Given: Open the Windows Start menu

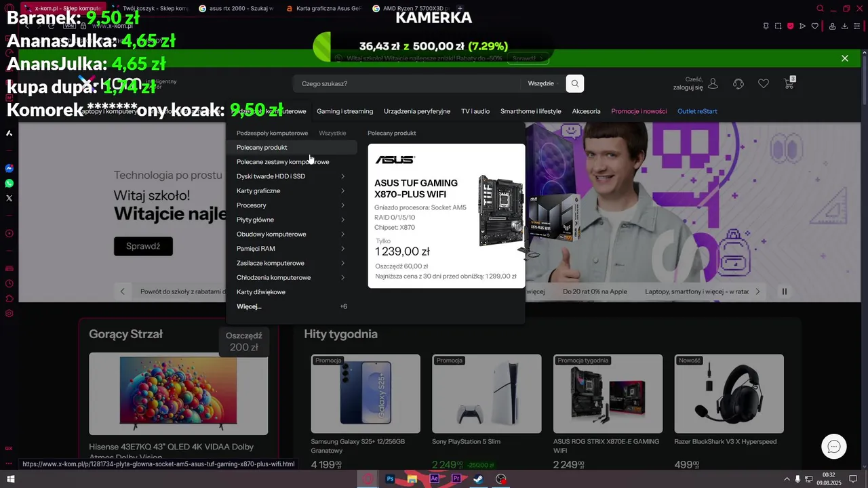Looking at the screenshot, I should click(10, 479).
